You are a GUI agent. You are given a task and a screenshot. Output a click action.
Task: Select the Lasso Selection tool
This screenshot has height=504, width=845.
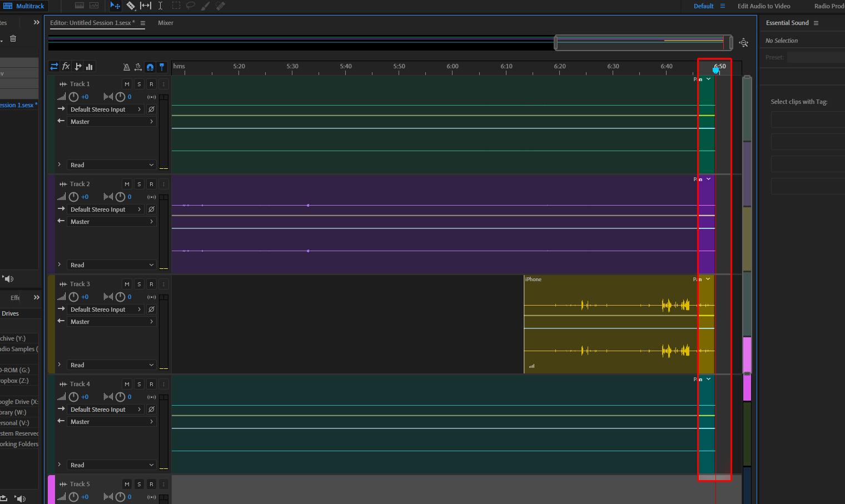pyautogui.click(x=191, y=6)
